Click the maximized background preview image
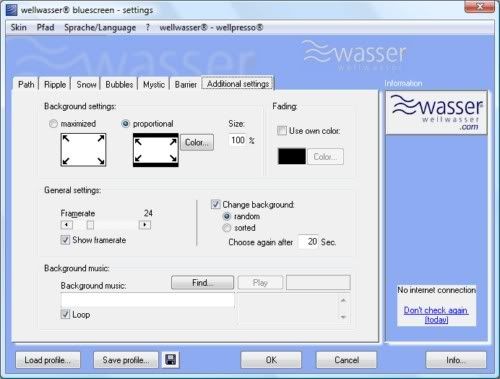The image size is (500, 379). [x=83, y=150]
